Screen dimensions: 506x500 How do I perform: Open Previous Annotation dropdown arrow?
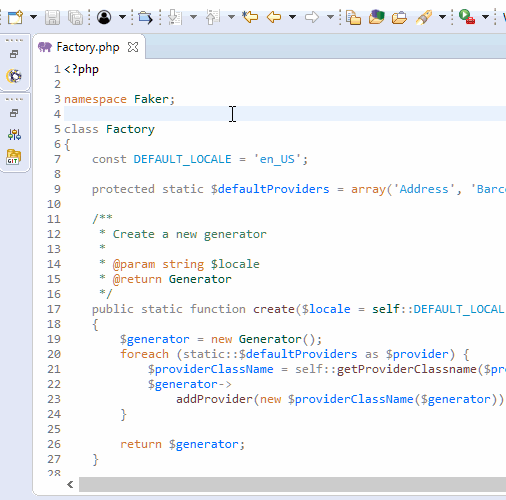[231, 17]
